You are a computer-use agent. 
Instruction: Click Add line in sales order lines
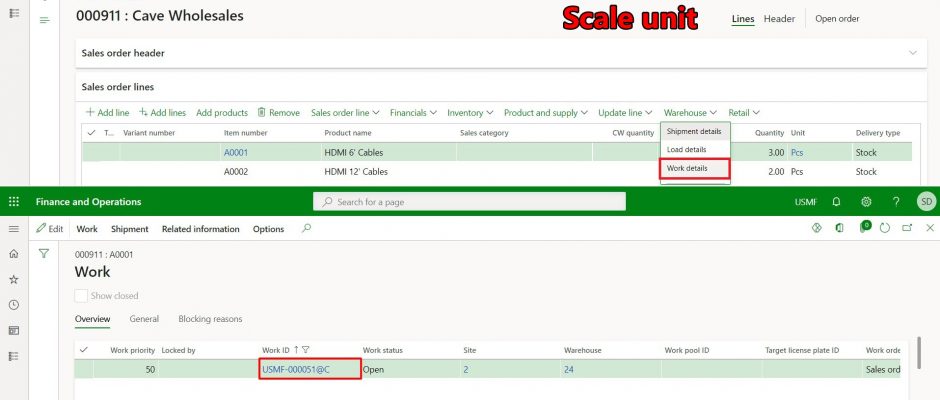point(107,112)
